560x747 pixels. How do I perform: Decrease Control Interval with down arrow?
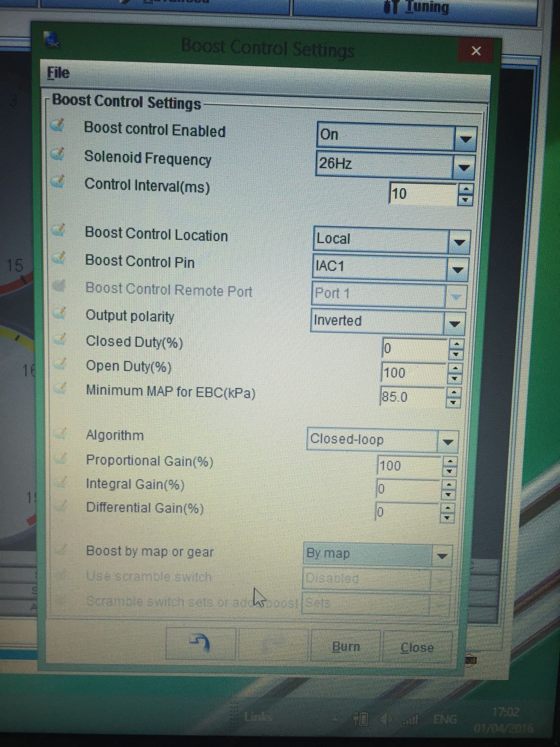465,200
